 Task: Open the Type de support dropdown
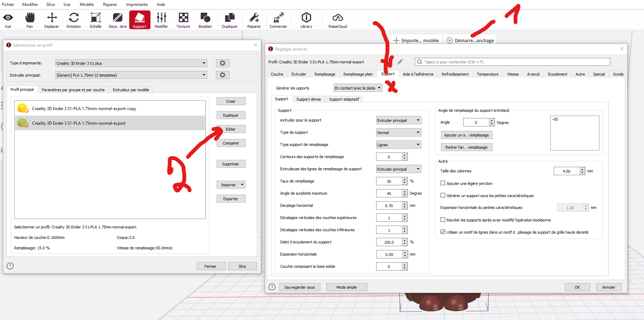pos(398,132)
